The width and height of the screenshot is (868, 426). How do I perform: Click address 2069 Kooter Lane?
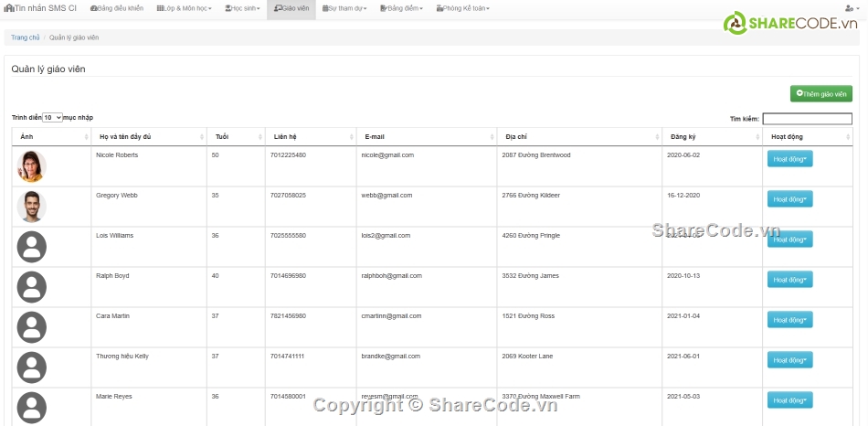(x=528, y=357)
